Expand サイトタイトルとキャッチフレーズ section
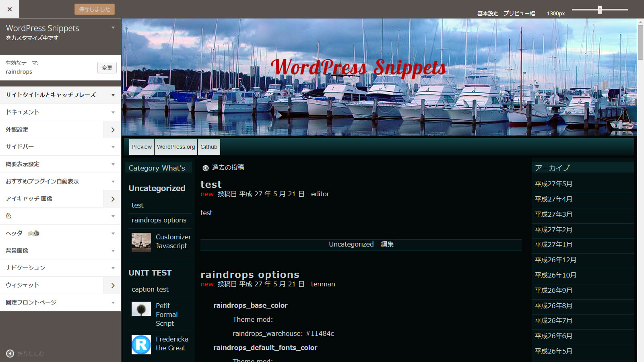644x362 pixels. pos(60,95)
